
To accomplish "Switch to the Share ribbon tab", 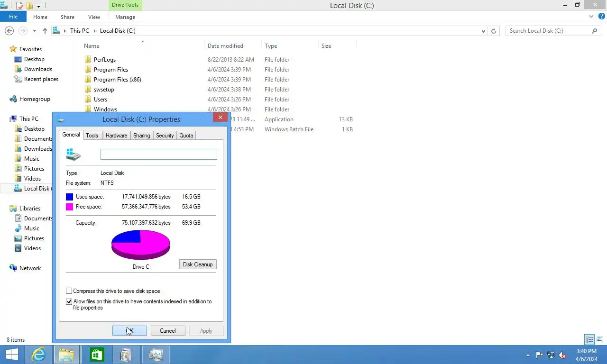I will pyautogui.click(x=67, y=17).
